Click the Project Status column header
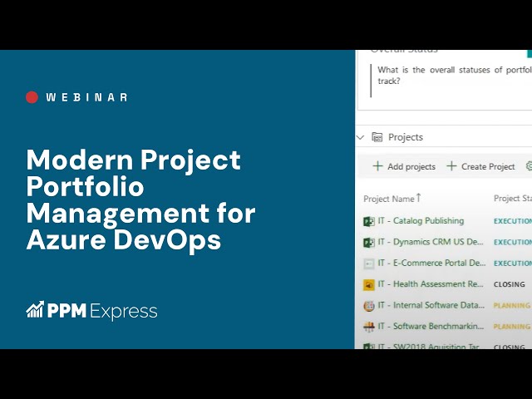532x399 pixels. point(513,199)
